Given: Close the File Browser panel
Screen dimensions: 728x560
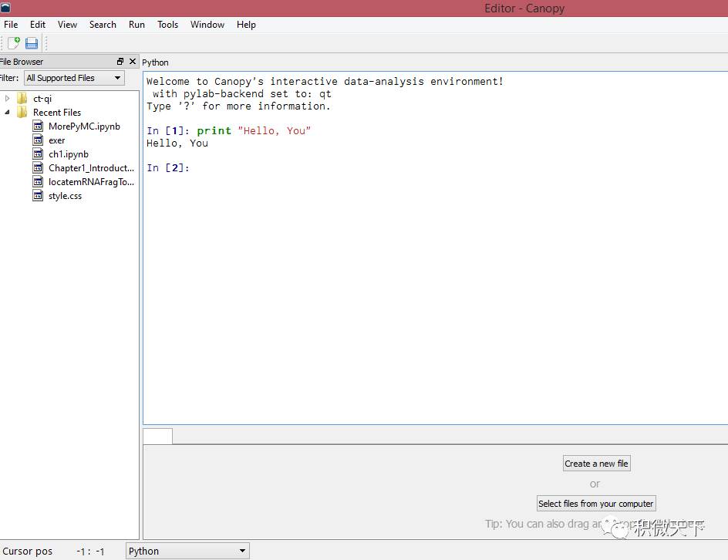Looking at the screenshot, I should tap(133, 61).
